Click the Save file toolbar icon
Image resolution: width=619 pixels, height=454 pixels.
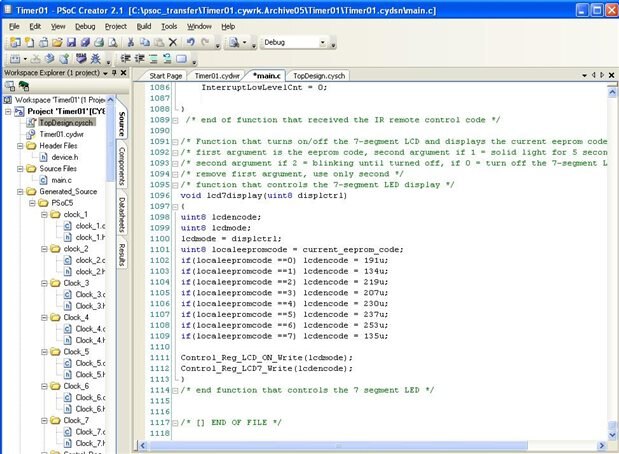(x=71, y=43)
